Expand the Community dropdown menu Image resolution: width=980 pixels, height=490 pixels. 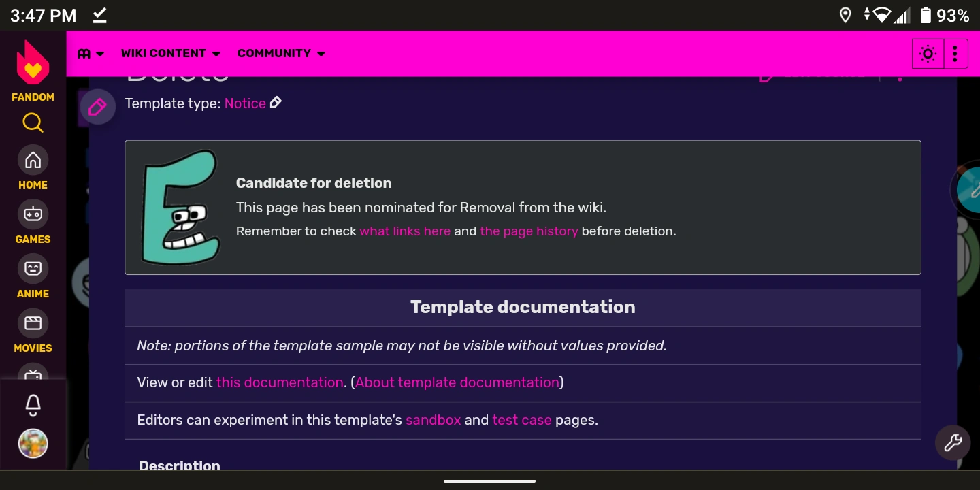click(281, 54)
